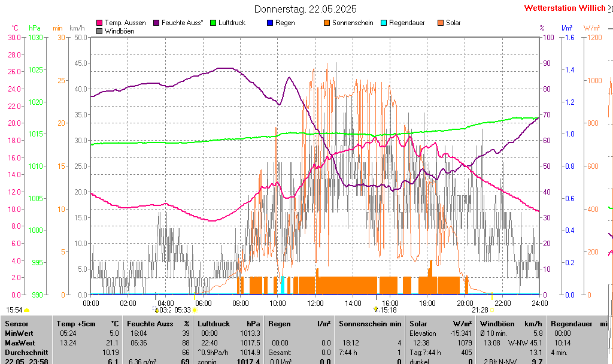
Task: Click the 18:12 sunshine time value
Action: click(x=351, y=343)
